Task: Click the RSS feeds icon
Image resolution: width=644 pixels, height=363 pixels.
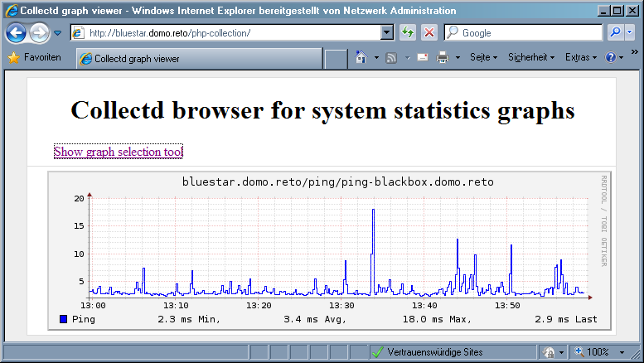Action: [x=391, y=58]
